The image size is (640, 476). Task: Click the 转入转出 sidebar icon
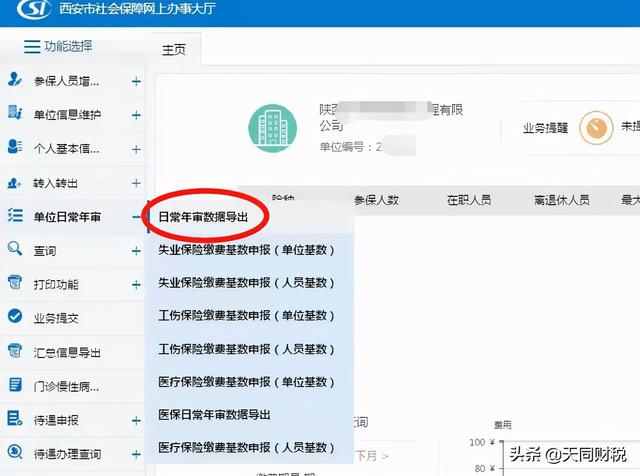pos(15,183)
